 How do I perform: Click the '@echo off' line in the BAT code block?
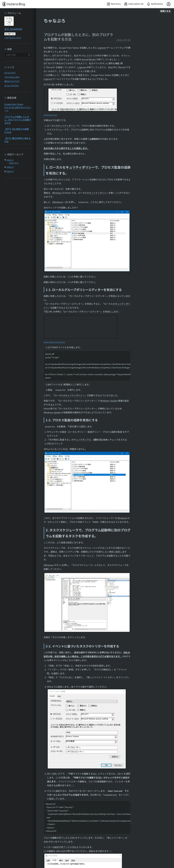pos(50,354)
